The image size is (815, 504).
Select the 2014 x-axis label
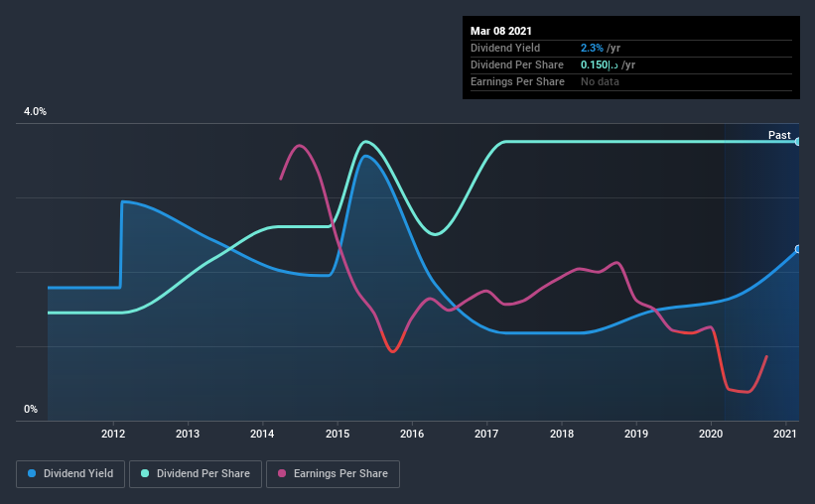point(262,434)
